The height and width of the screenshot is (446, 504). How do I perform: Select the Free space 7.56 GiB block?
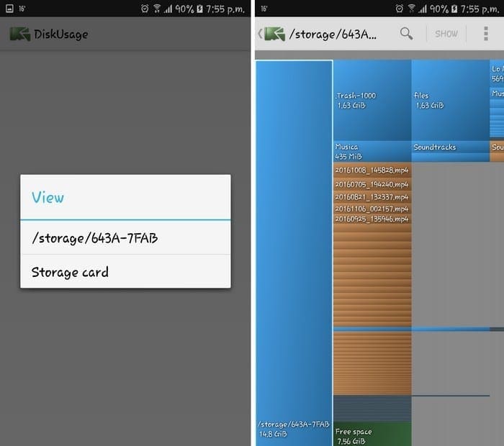[x=372, y=434]
